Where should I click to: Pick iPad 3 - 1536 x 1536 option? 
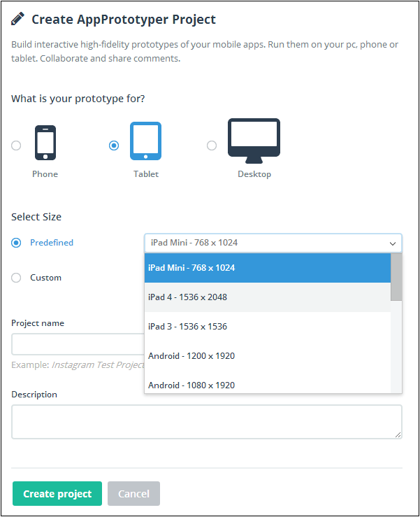(x=268, y=327)
